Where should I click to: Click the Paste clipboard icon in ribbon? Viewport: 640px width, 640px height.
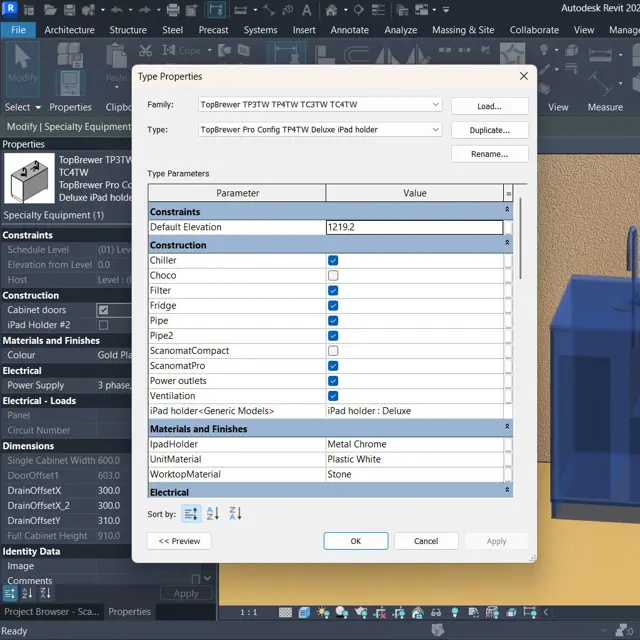(116, 57)
